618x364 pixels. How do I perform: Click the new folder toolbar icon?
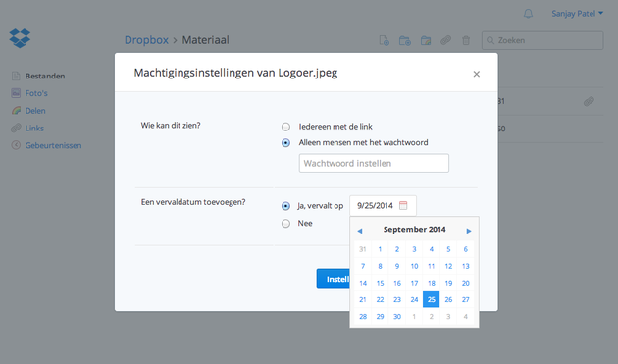[x=405, y=40]
